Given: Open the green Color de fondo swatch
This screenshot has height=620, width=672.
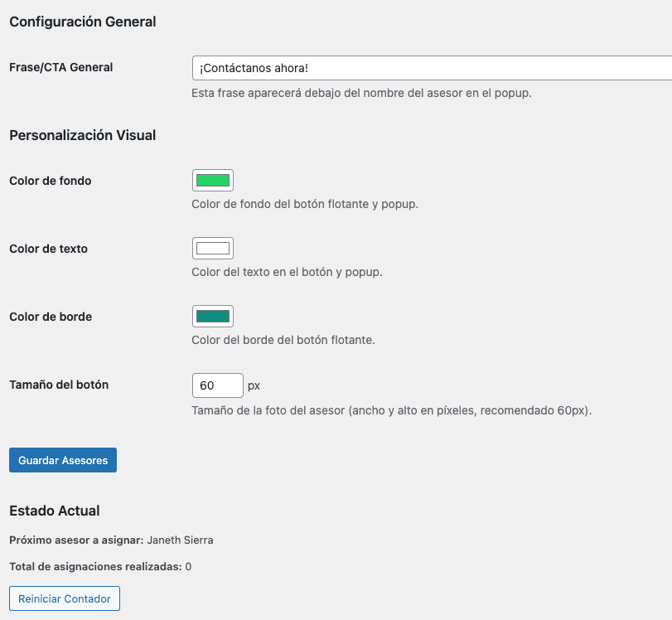Looking at the screenshot, I should point(213,181).
